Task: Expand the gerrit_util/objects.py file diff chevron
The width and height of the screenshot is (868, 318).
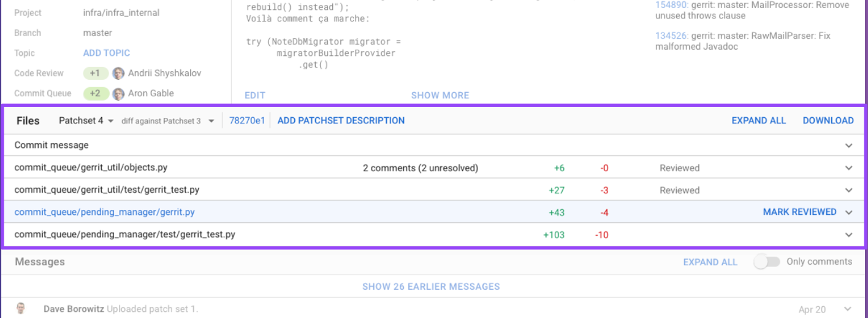Action: [848, 168]
